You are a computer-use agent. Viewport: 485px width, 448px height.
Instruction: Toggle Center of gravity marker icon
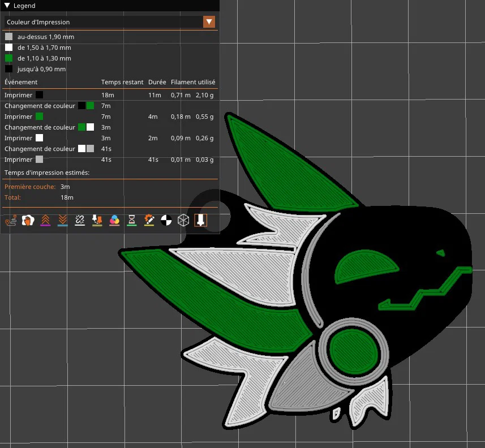click(x=166, y=221)
